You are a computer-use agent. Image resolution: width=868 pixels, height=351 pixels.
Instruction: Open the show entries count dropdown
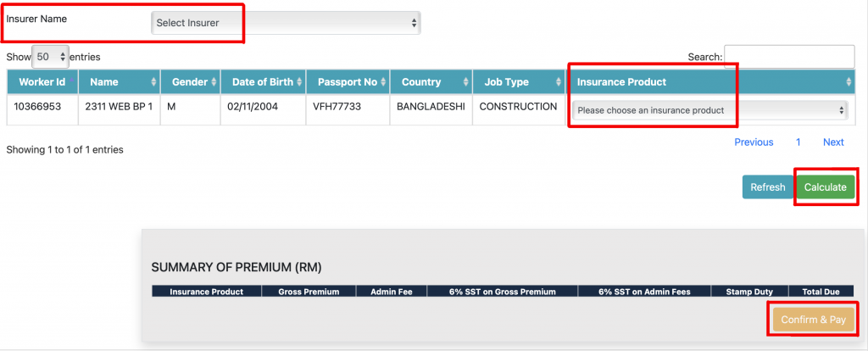click(x=50, y=57)
